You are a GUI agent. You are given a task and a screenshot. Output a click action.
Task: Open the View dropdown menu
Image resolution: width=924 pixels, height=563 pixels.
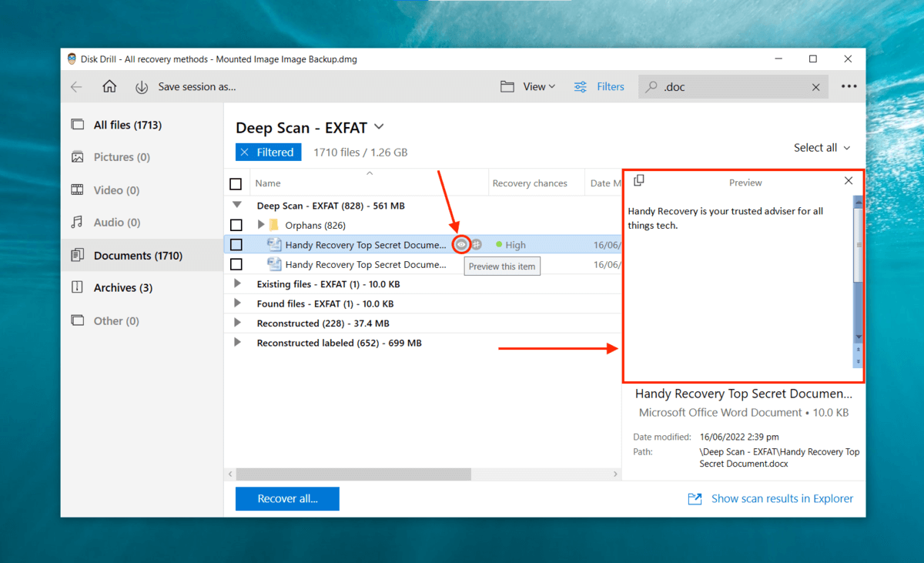[x=539, y=87]
